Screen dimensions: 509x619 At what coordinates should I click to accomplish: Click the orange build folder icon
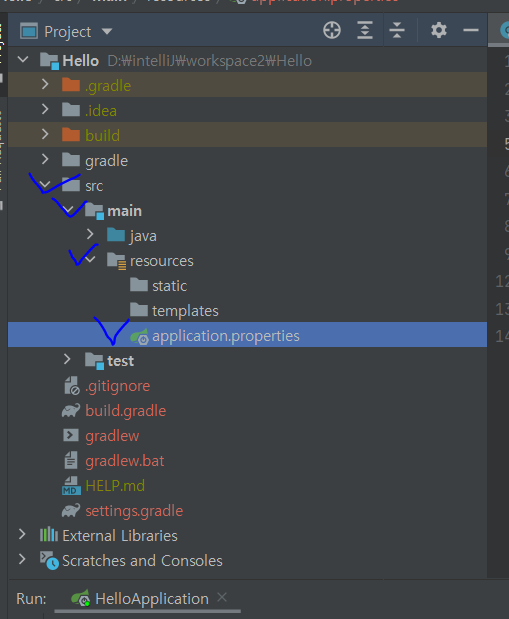tap(71, 135)
